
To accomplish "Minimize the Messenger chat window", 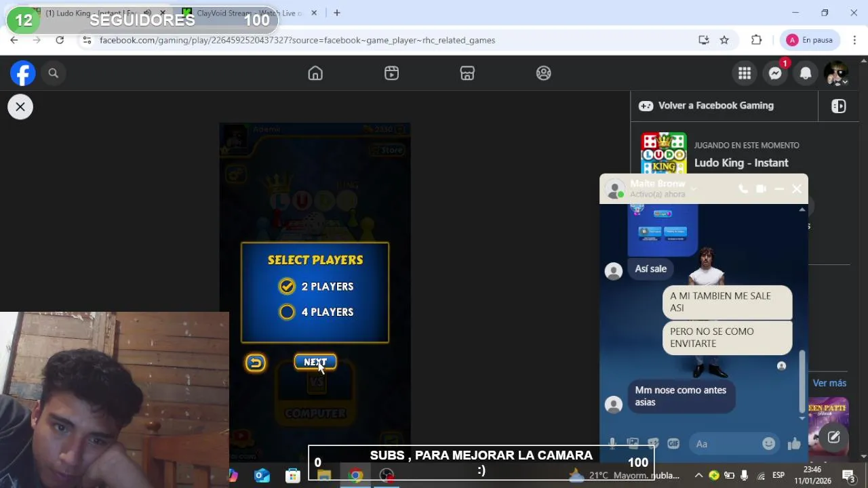I will pyautogui.click(x=779, y=189).
